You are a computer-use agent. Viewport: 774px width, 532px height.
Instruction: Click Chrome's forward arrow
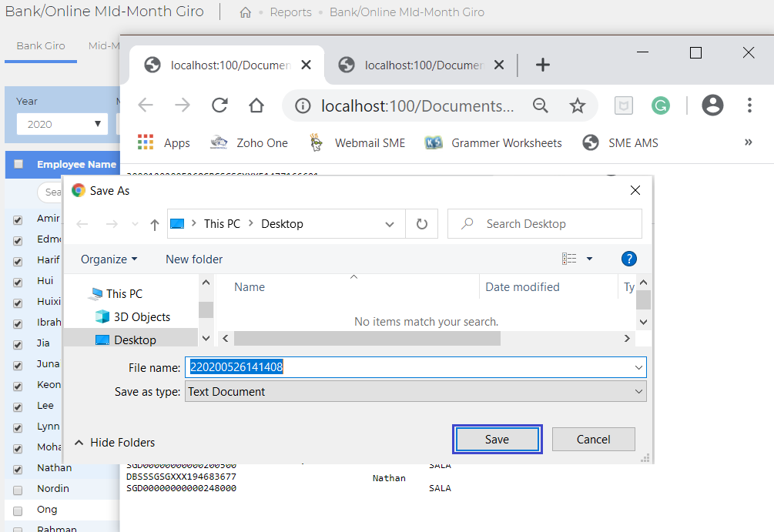(x=183, y=105)
